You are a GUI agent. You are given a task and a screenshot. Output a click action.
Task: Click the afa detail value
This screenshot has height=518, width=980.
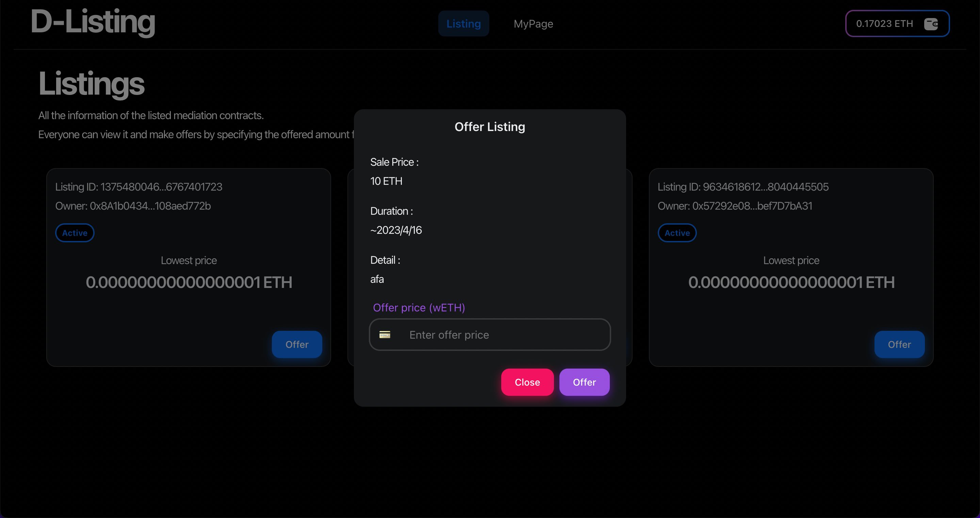(x=377, y=279)
